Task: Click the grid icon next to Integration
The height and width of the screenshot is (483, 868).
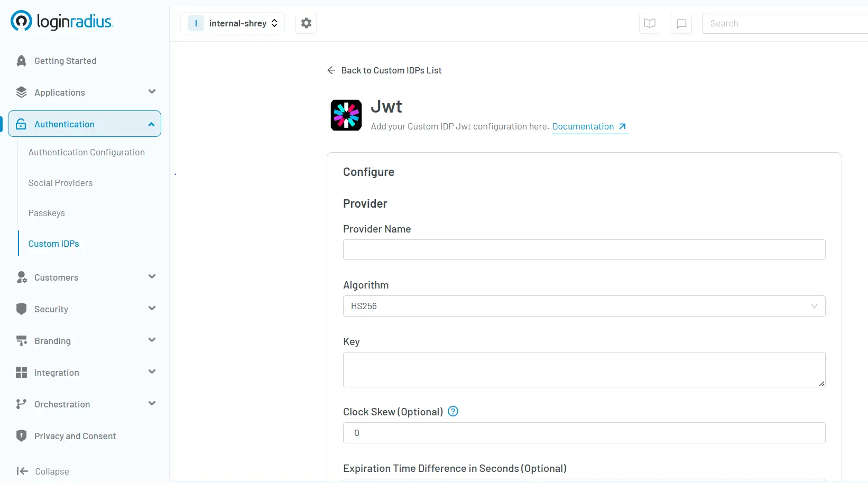Action: [x=21, y=373]
